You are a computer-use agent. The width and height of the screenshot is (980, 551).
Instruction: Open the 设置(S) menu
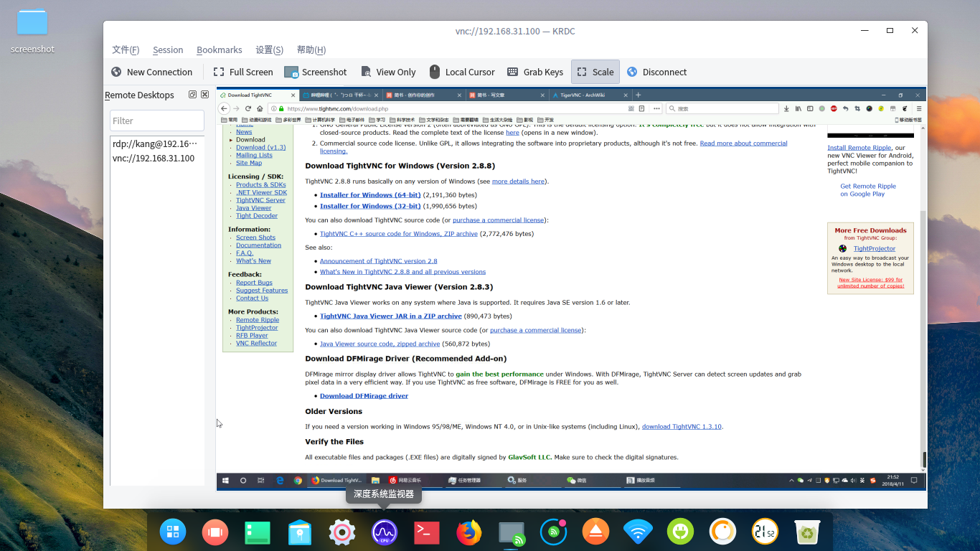pyautogui.click(x=269, y=50)
